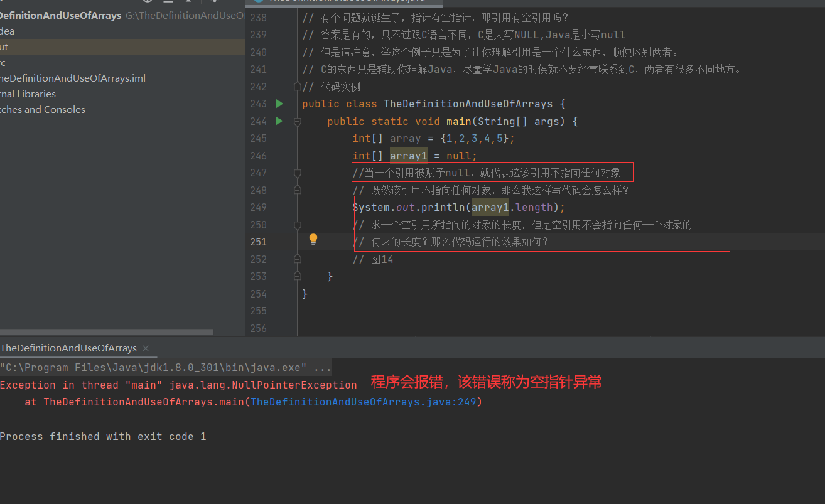Screen dimensions: 825x504
Task: Place cursor on 'array1' in line 246
Action: (409, 156)
